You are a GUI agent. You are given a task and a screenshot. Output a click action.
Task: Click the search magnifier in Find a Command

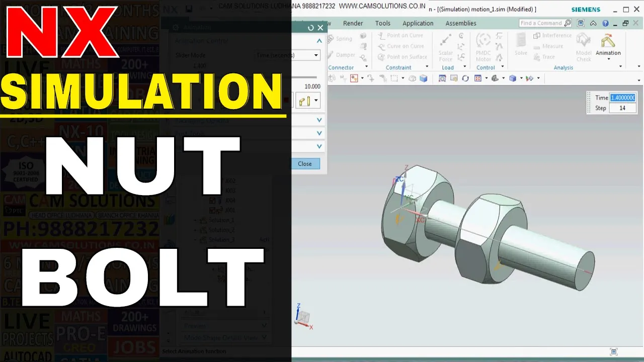[x=568, y=23]
